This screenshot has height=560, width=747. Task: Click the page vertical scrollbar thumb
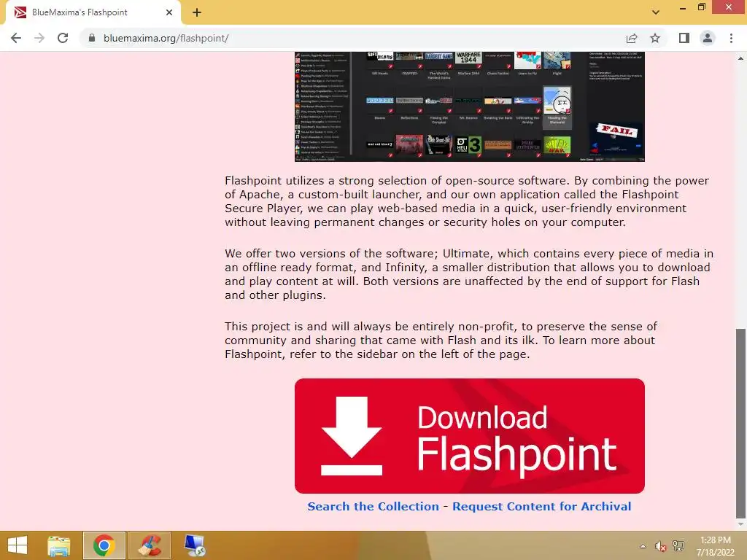pyautogui.click(x=740, y=423)
